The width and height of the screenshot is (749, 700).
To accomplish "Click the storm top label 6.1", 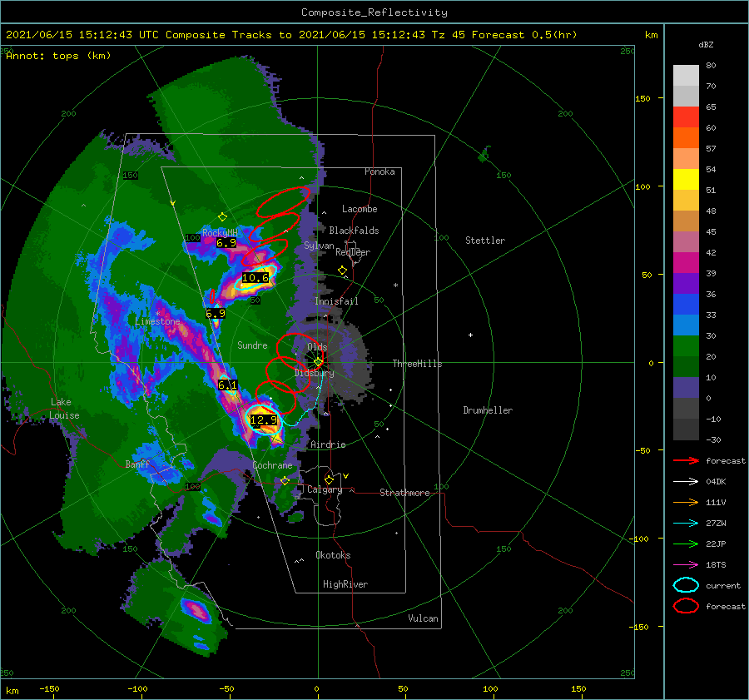I will (x=227, y=385).
